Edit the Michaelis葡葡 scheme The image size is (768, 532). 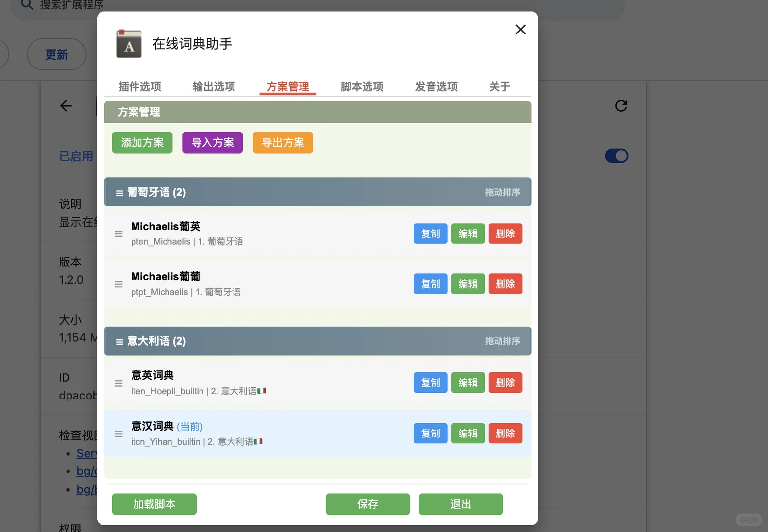(467, 284)
